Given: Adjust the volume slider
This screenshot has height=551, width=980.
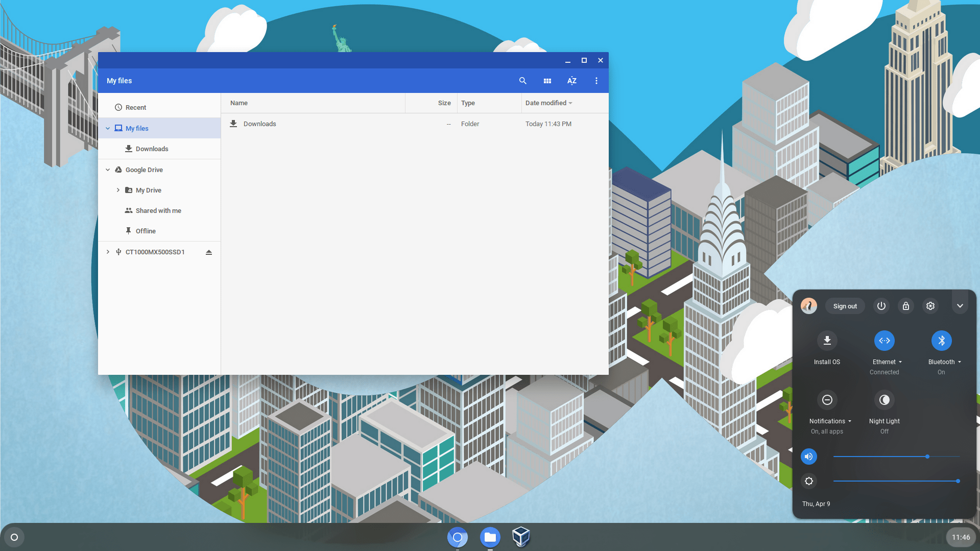Looking at the screenshot, I should pyautogui.click(x=896, y=457).
